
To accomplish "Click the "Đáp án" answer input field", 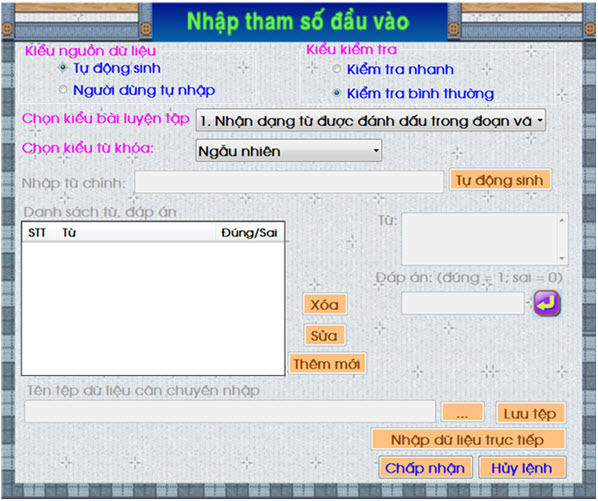I will [463, 303].
